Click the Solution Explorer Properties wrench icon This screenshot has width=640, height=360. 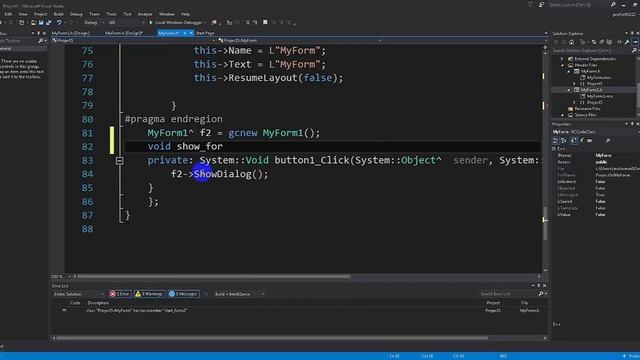627,42
